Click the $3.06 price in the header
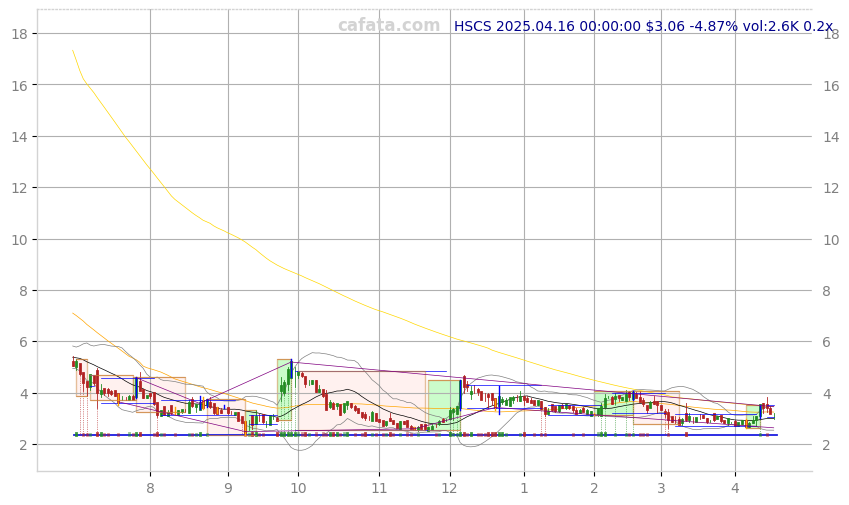849x505 pixels. (665, 26)
